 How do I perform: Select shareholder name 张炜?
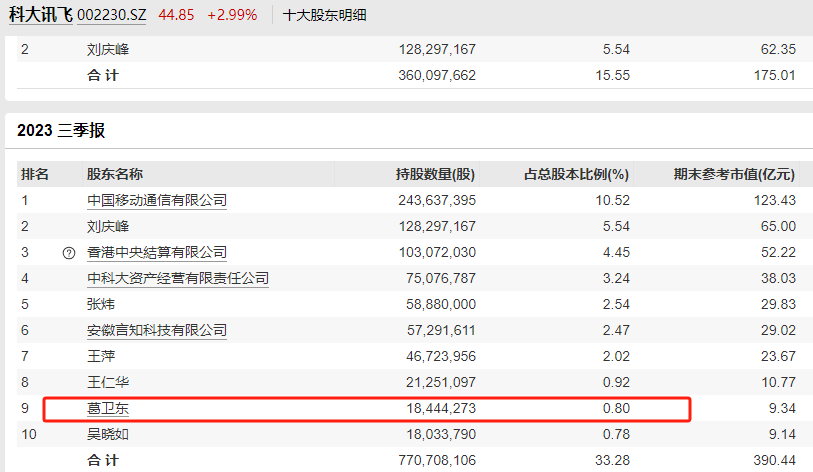(101, 304)
